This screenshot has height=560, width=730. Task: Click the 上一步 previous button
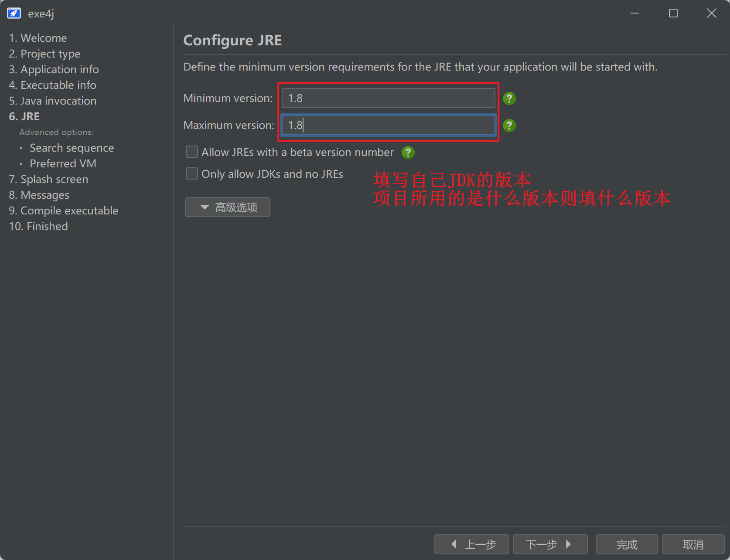tap(472, 544)
